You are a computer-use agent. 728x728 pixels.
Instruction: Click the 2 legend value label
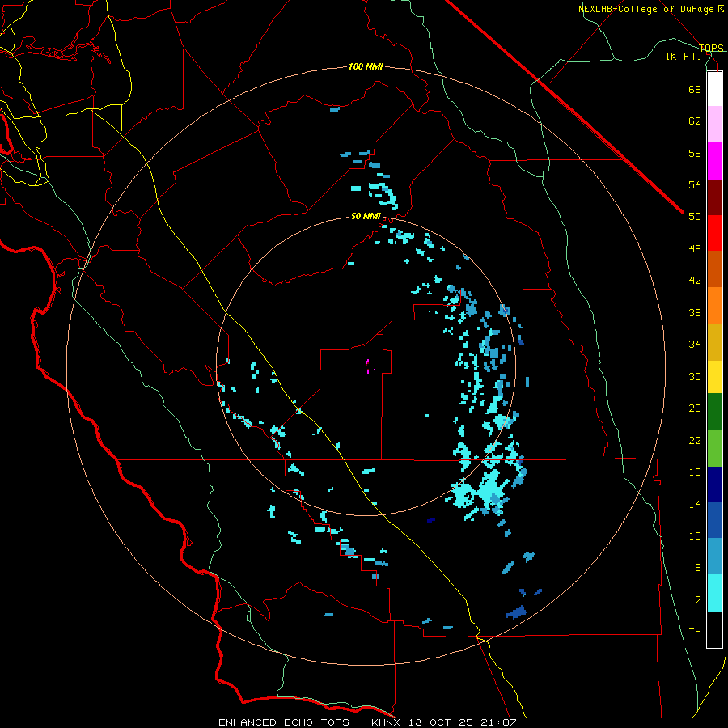[x=698, y=600]
